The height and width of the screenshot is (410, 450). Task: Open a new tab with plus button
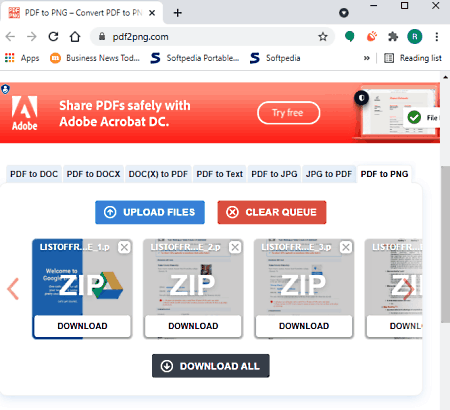click(x=178, y=13)
